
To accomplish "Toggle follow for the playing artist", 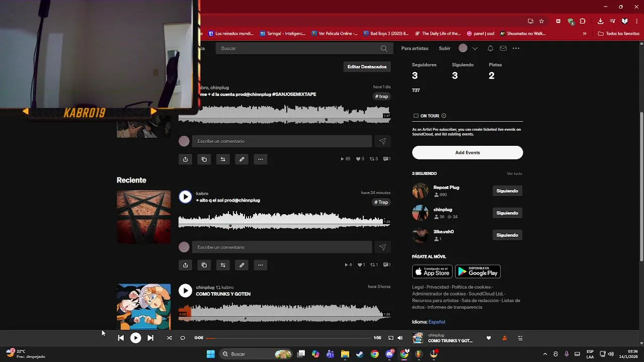I will pyautogui.click(x=505, y=338).
